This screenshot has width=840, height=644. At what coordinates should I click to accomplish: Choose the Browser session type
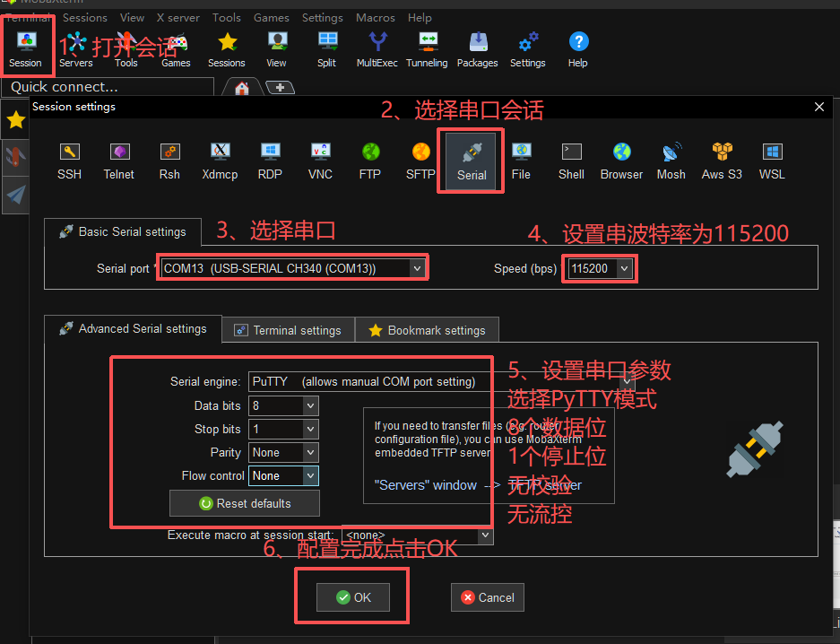[621, 161]
